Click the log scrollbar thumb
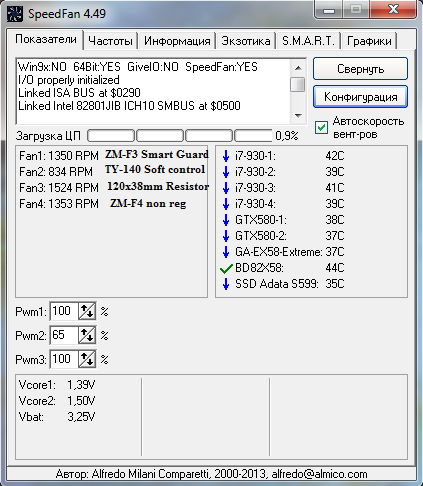The image size is (423, 486). pyautogui.click(x=298, y=84)
